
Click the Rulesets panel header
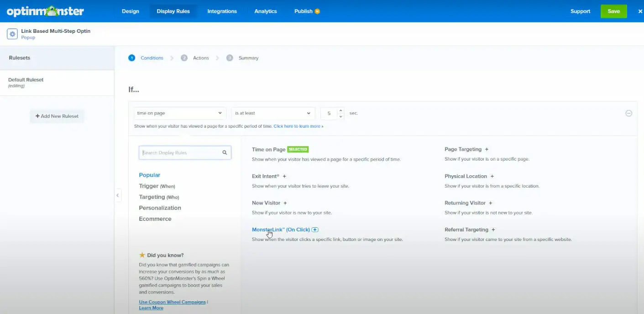[x=57, y=58]
